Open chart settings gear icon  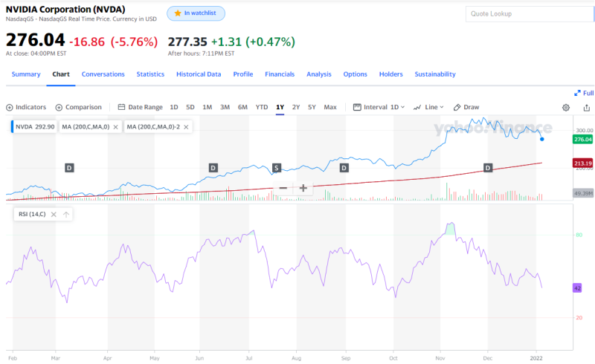pos(566,108)
